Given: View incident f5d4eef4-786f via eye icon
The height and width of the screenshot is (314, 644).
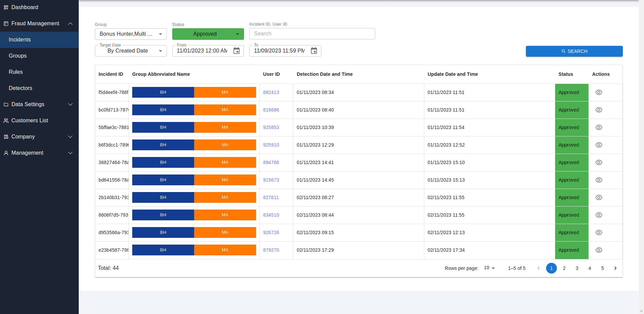Looking at the screenshot, I should pyautogui.click(x=599, y=92).
